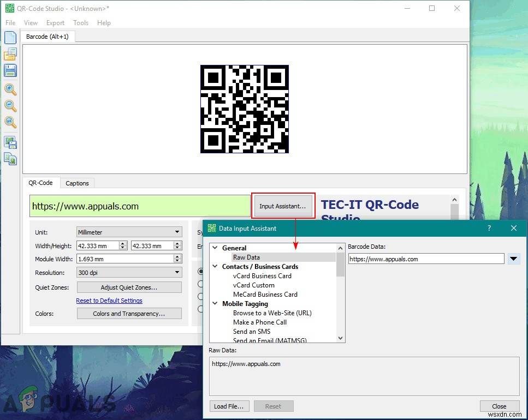
Task: Click the Input Assistant... button
Action: (282, 206)
